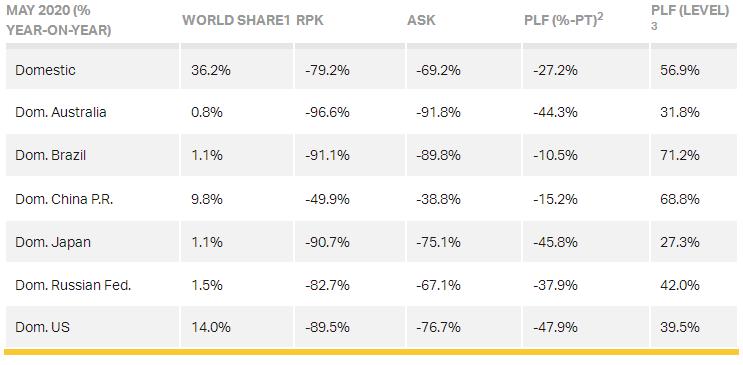Image resolution: width=743 pixels, height=365 pixels.
Task: Click the -15.2% PLF cell for China
Action: click(553, 199)
